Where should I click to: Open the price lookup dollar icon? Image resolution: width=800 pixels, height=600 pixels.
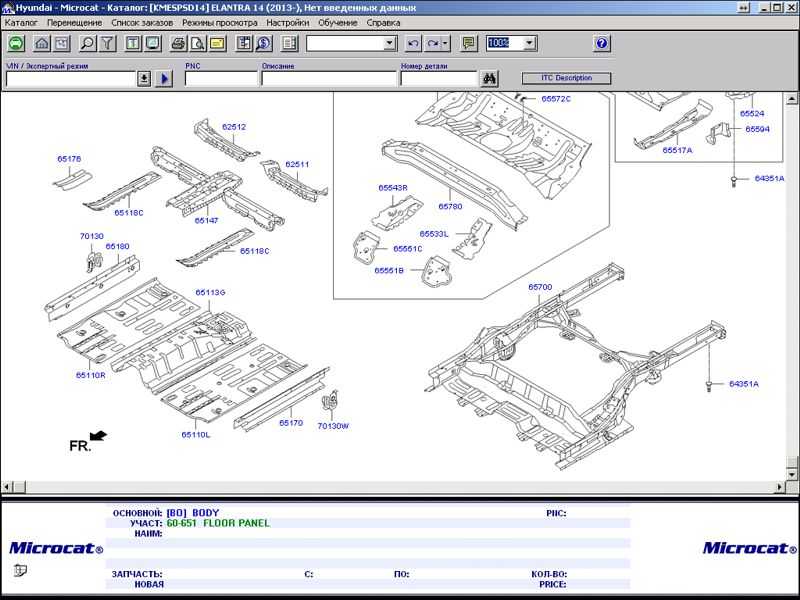[264, 43]
